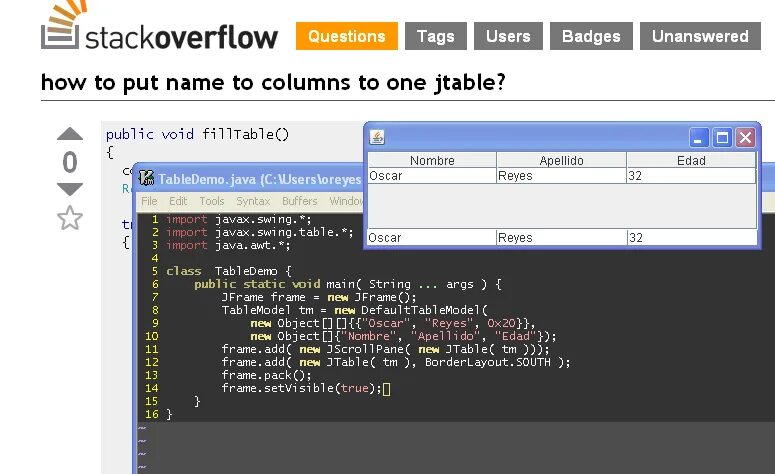This screenshot has width=775, height=474.
Task: Click the TableModel tm = new DefaultTableModel line
Action: click(x=354, y=310)
